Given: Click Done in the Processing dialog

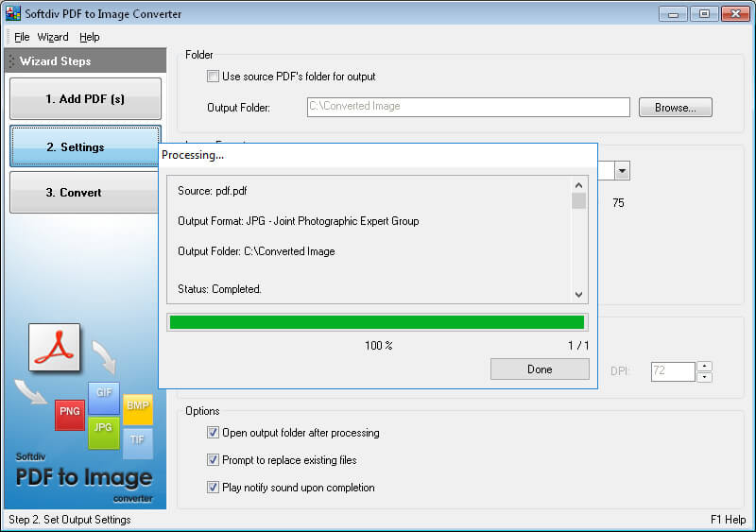Looking at the screenshot, I should pyautogui.click(x=540, y=369).
